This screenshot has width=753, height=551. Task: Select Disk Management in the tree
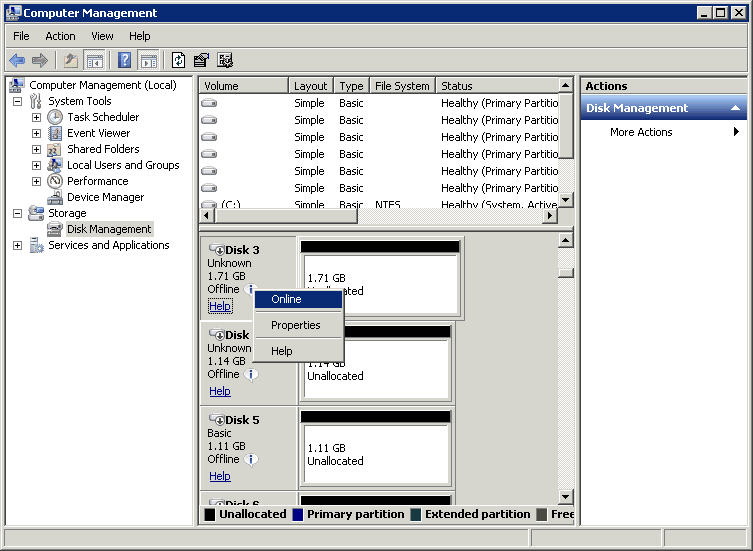(109, 229)
